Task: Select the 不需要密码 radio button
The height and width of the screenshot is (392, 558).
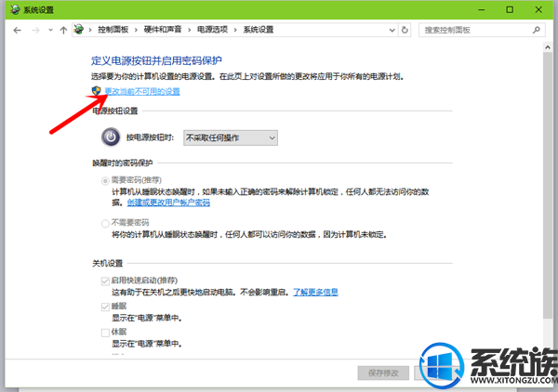Action: [105, 224]
